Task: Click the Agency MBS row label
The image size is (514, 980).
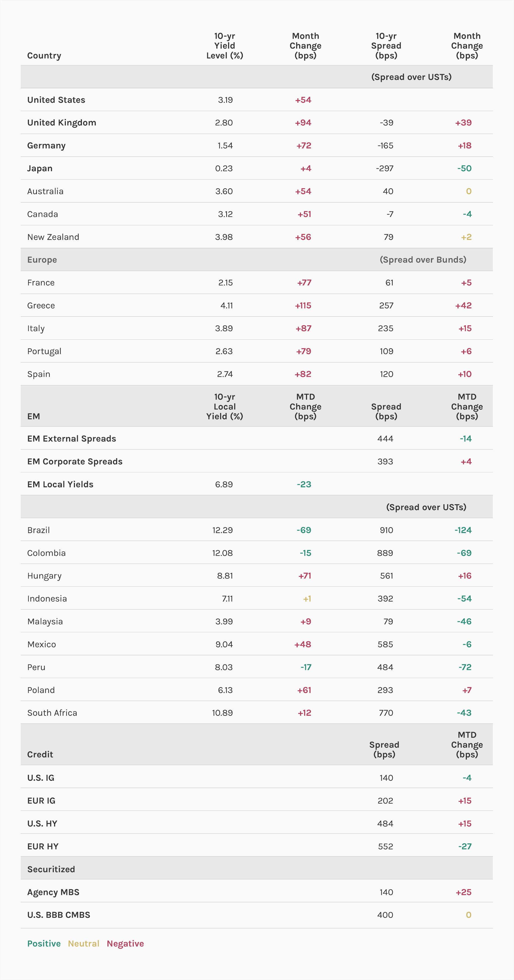Action: [53, 892]
